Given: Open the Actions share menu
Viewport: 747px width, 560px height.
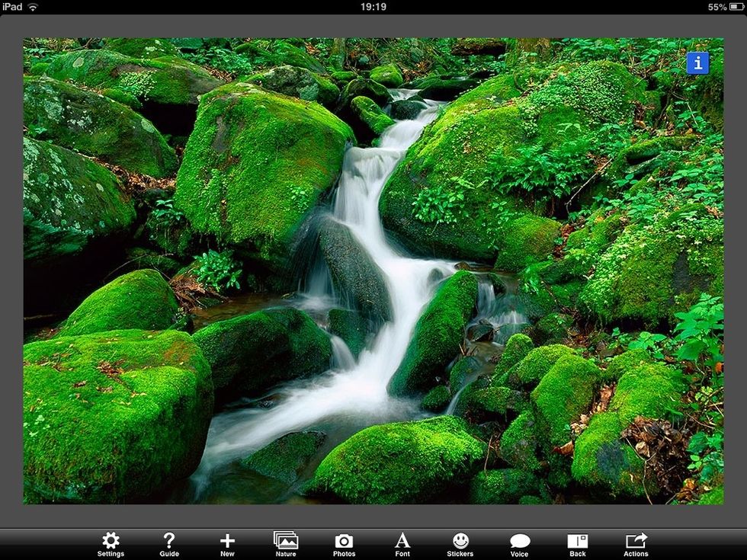Looking at the screenshot, I should click(636, 544).
